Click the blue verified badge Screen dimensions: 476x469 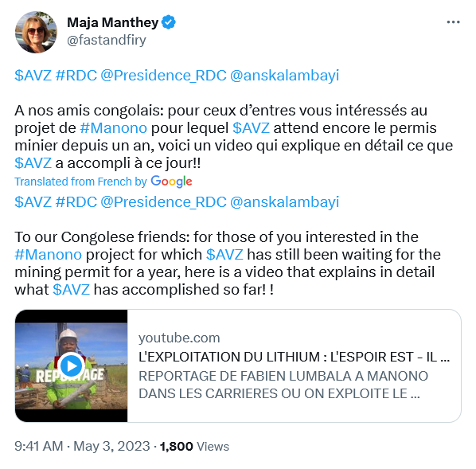[x=169, y=22]
